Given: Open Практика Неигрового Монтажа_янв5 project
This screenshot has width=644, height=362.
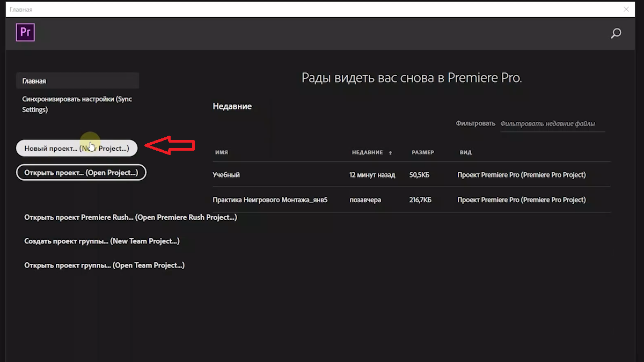Looking at the screenshot, I should (x=270, y=200).
